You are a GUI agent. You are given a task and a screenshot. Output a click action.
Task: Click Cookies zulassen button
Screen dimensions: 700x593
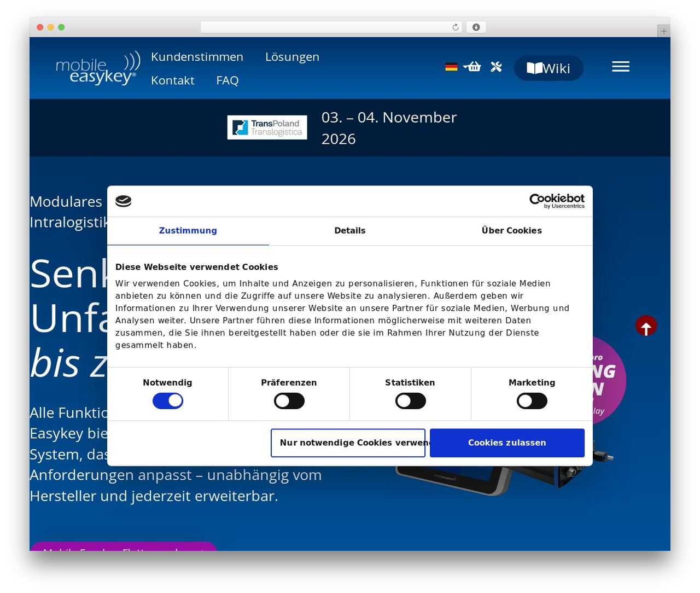tap(507, 443)
